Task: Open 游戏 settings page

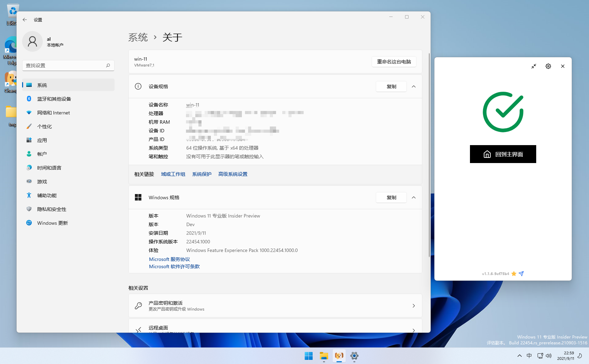Action: [68, 182]
